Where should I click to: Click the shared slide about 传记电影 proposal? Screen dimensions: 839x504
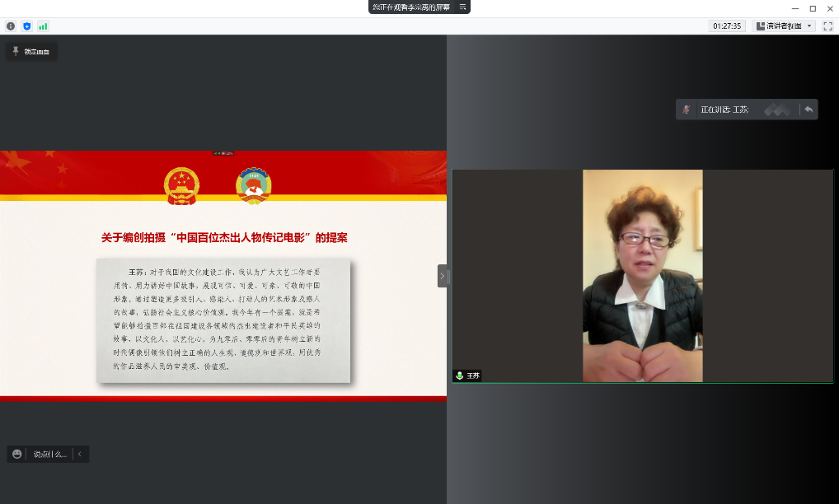tap(223, 276)
